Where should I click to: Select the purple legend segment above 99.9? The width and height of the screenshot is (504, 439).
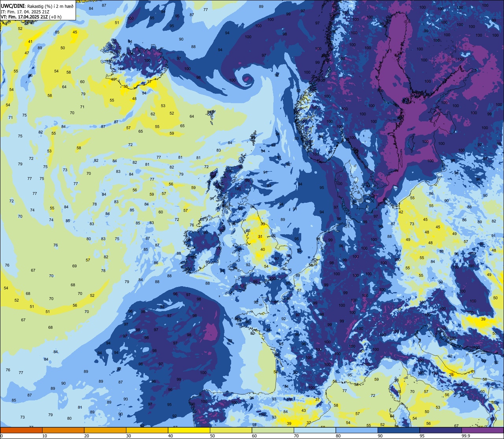coord(482,430)
